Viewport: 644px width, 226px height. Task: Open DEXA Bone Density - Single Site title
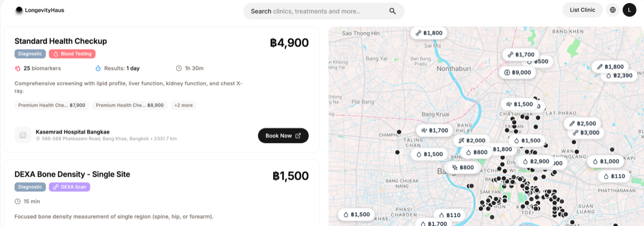[72, 174]
